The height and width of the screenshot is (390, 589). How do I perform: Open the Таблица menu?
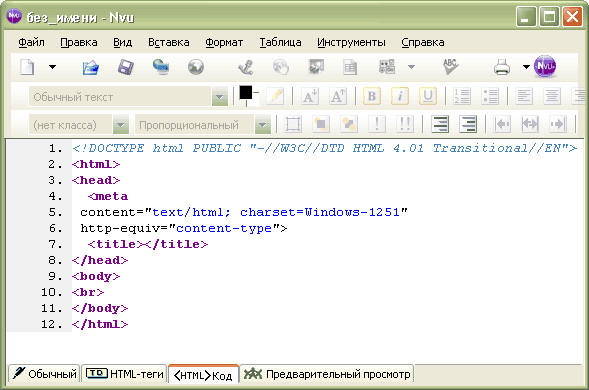tap(280, 42)
